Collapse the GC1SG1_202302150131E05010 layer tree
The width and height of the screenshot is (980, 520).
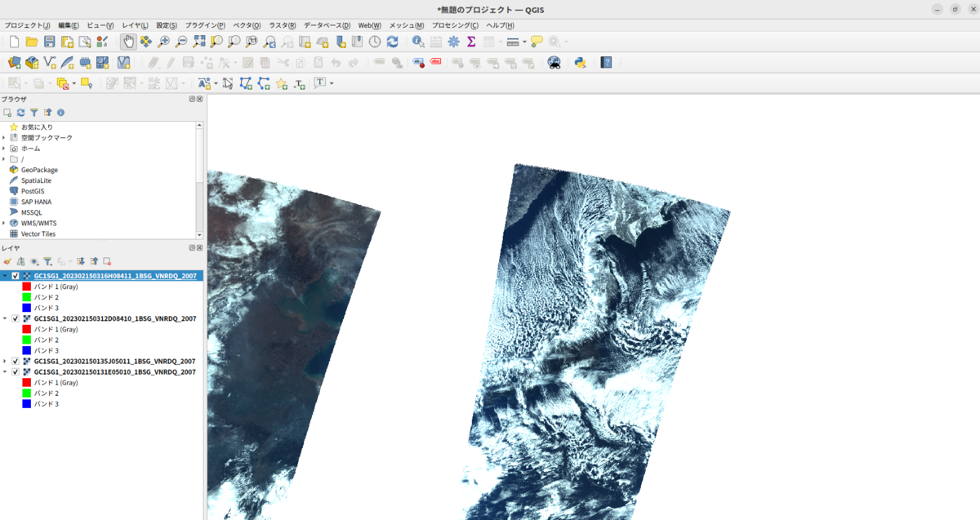[x=5, y=371]
